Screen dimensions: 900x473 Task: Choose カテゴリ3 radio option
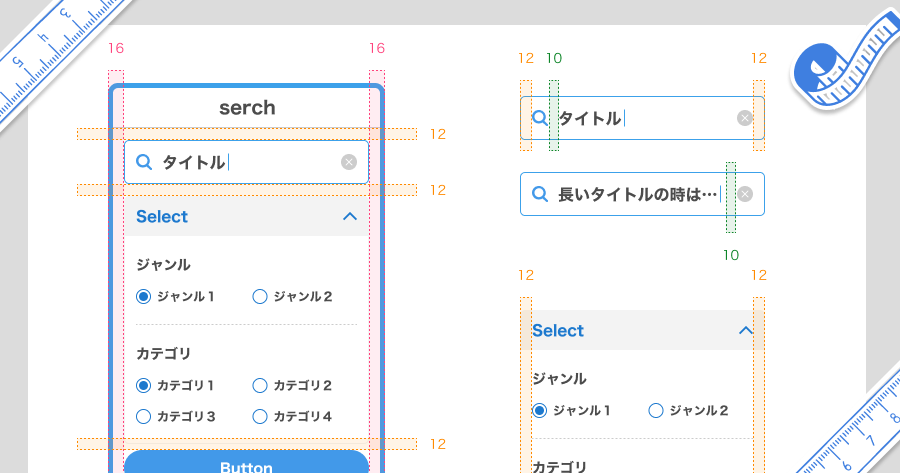click(143, 416)
